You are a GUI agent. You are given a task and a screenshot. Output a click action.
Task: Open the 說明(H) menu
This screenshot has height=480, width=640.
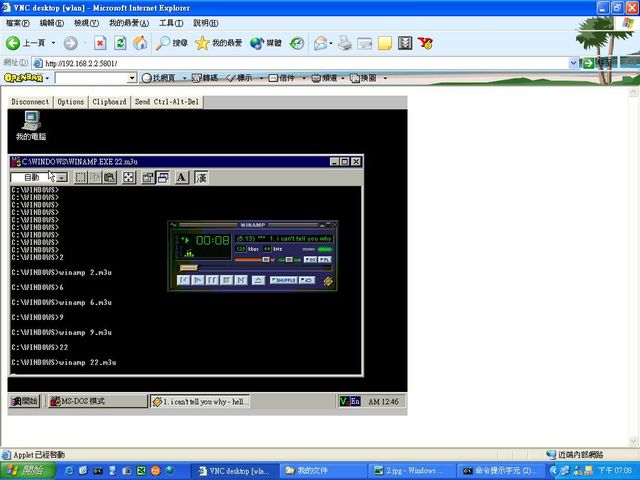(x=205, y=23)
